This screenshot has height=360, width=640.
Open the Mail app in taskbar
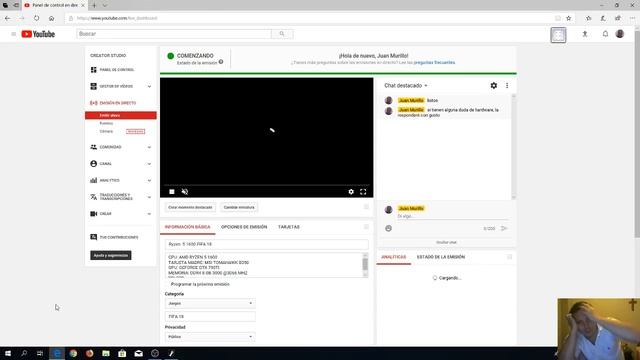pos(138,353)
